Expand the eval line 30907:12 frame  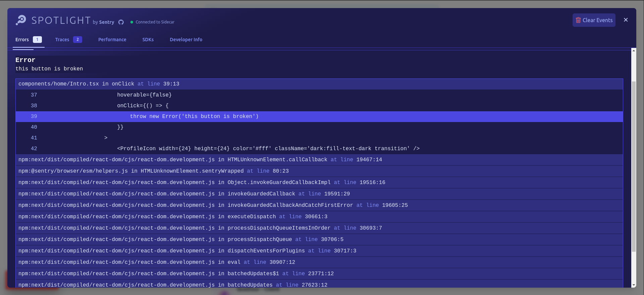(x=319, y=262)
